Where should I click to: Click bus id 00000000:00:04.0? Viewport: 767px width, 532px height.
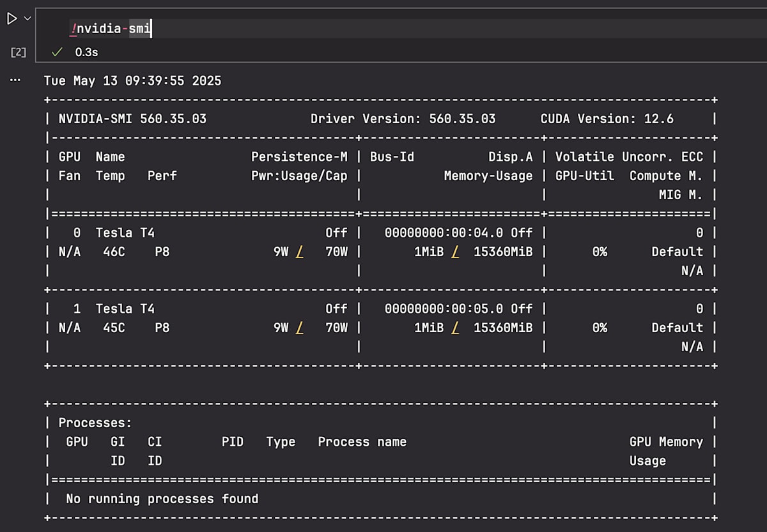pos(444,233)
